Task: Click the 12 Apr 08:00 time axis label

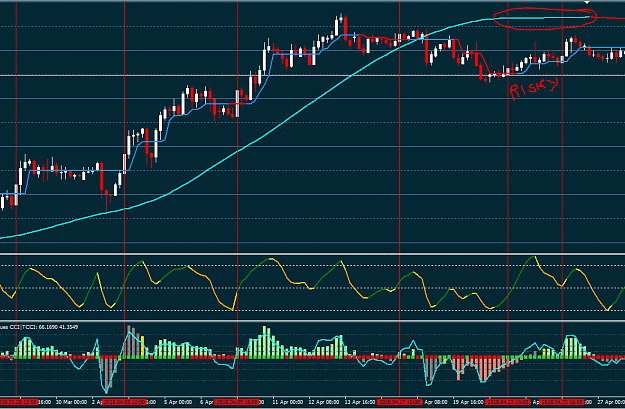Action: 324,402
